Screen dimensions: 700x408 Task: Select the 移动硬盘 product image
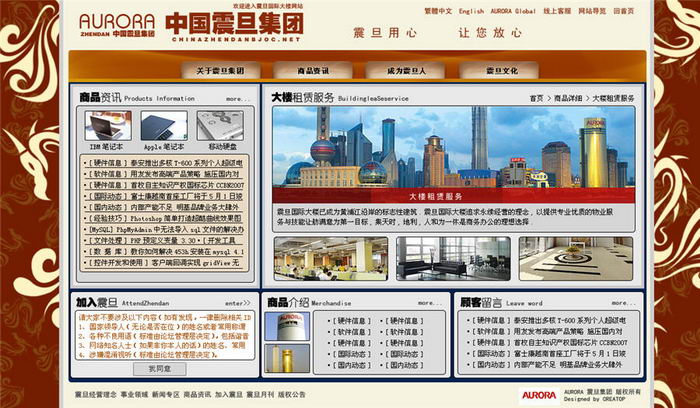tap(220, 125)
